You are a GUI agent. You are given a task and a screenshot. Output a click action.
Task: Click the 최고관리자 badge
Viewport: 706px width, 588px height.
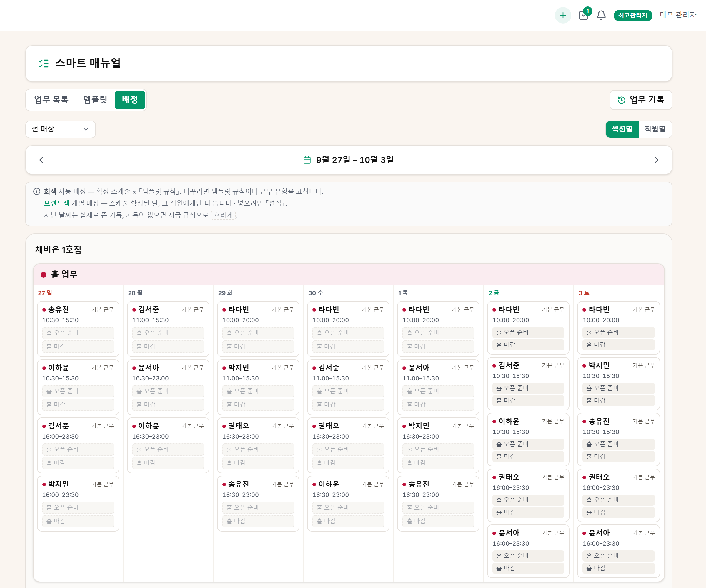coord(633,16)
